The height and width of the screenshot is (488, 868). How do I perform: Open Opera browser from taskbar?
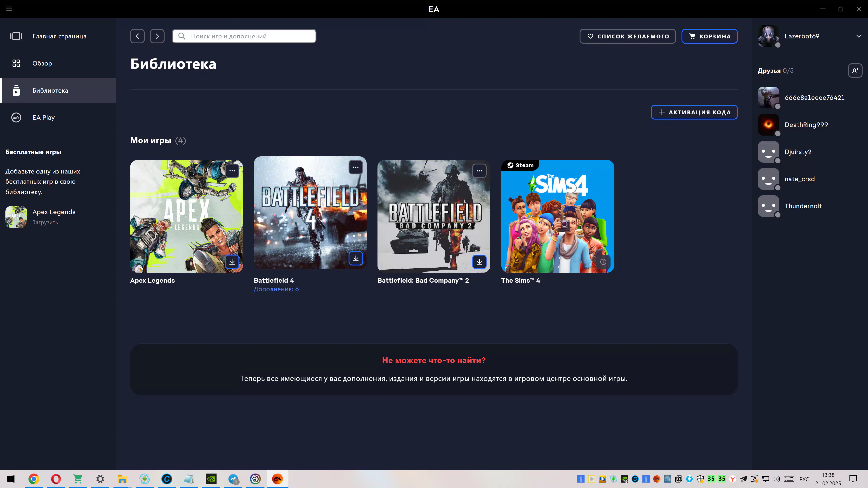click(x=56, y=479)
